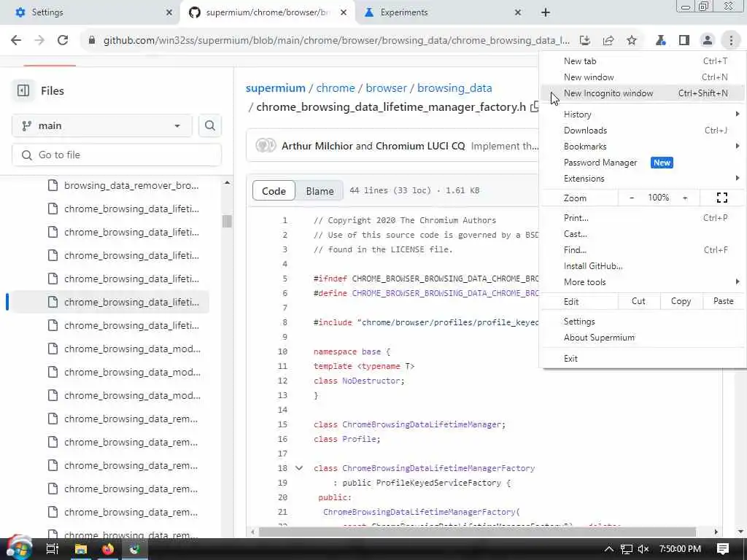Select the Code view button

[274, 191]
